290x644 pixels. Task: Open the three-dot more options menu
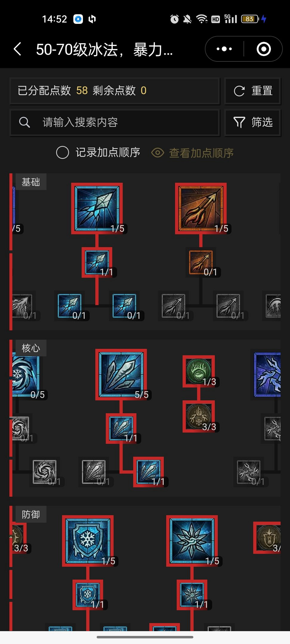(x=224, y=49)
